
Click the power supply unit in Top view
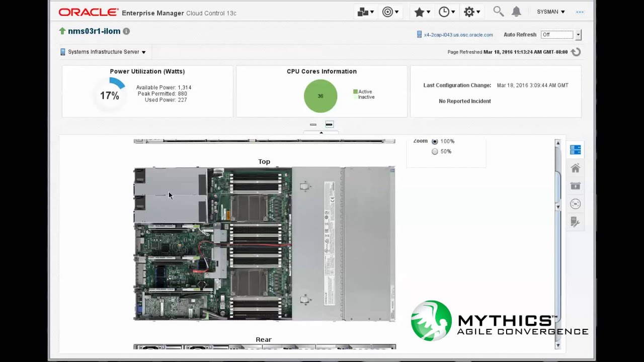(x=170, y=195)
